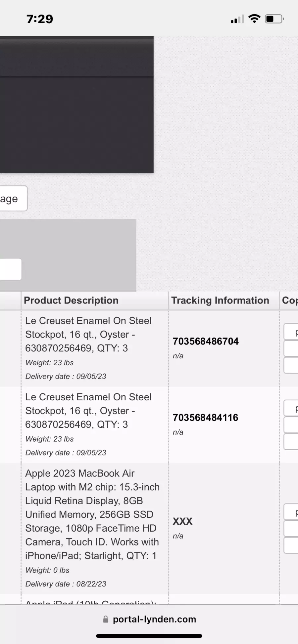Open the portal-lynden.com address bar
298x644 pixels.
pyautogui.click(x=149, y=619)
